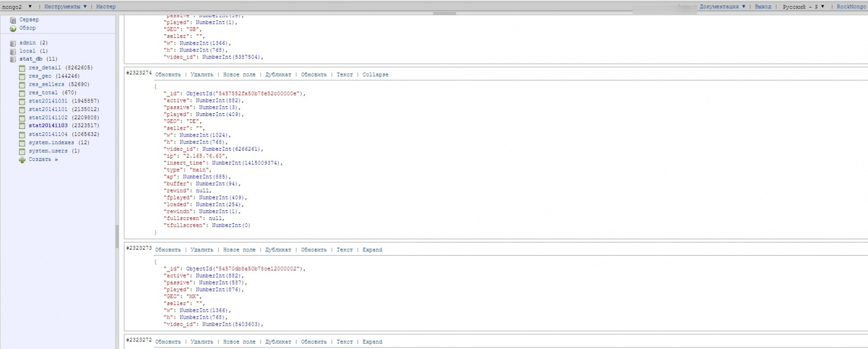Click record number #2323272
The width and height of the screenshot is (868, 349).
click(139, 340)
